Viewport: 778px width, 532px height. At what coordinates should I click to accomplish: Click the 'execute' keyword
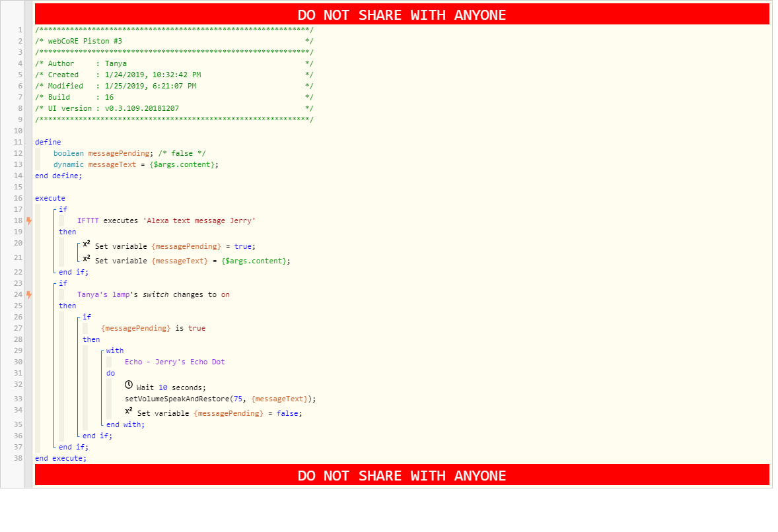[x=50, y=198]
